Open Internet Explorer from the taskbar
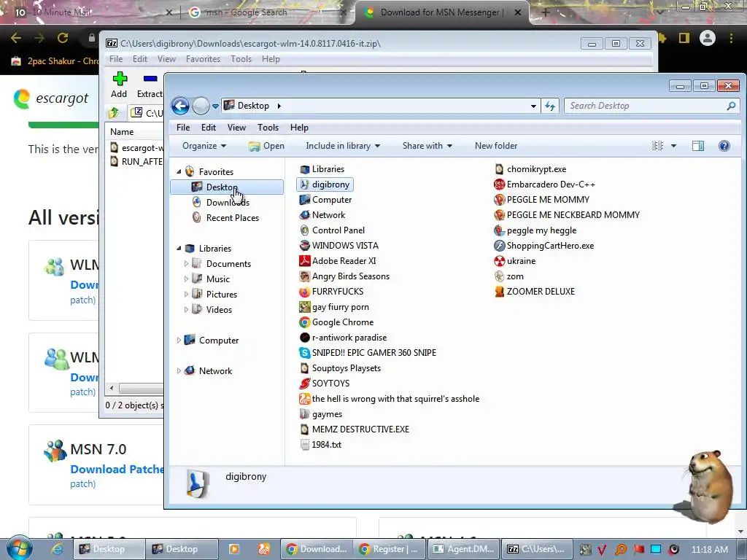This screenshot has width=747, height=560. [x=57, y=549]
